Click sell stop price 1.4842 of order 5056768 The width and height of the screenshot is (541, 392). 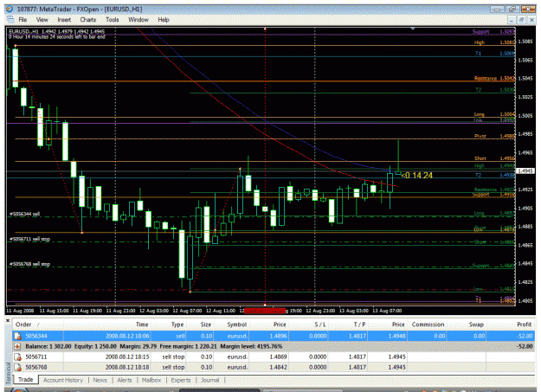pos(278,367)
